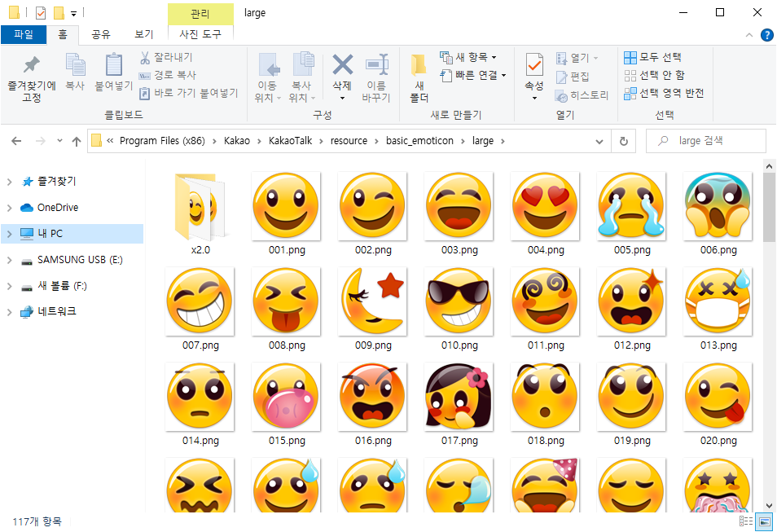
Task: Navigate to resource in the breadcrumb
Action: tap(349, 141)
